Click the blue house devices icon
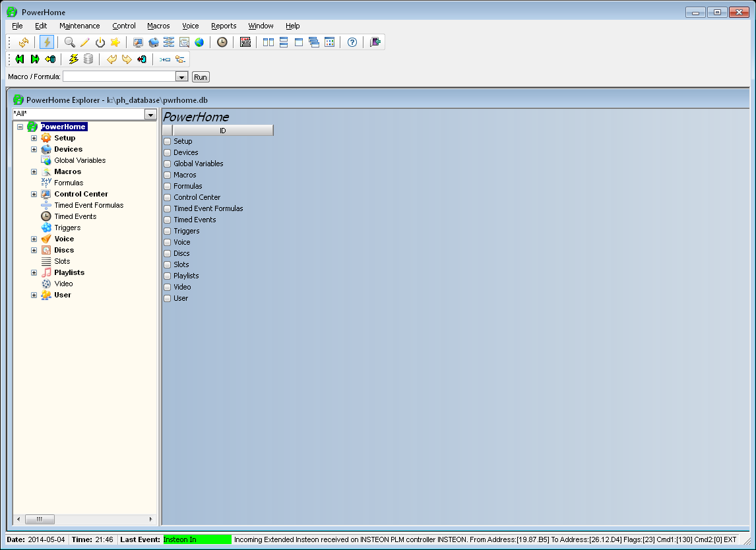The height and width of the screenshot is (550, 756). (154, 42)
